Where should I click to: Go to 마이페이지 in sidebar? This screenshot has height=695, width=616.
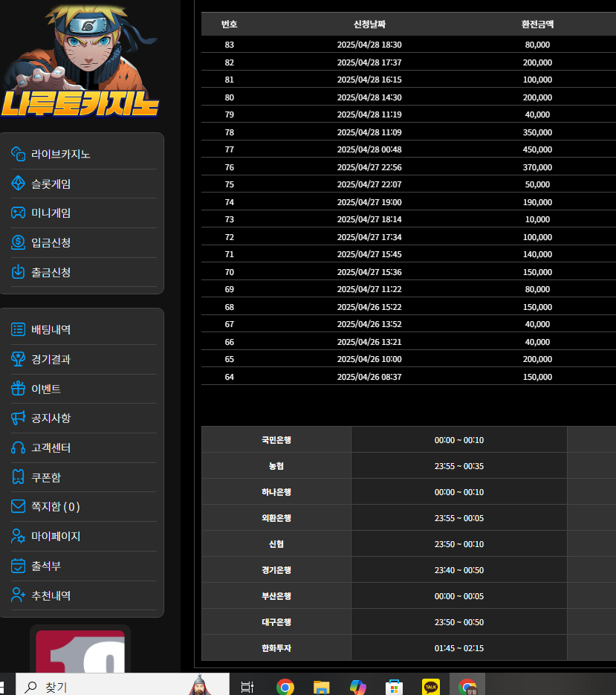click(x=55, y=536)
